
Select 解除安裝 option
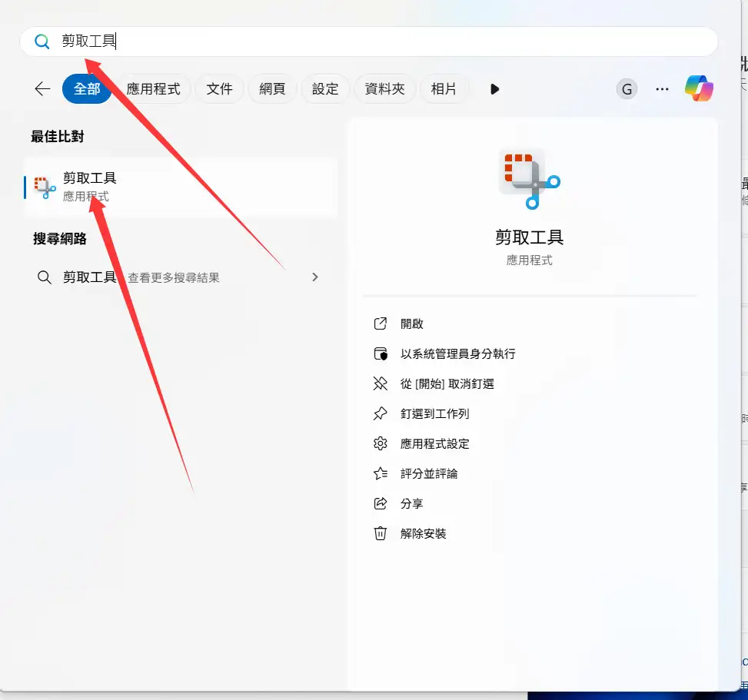tap(423, 533)
